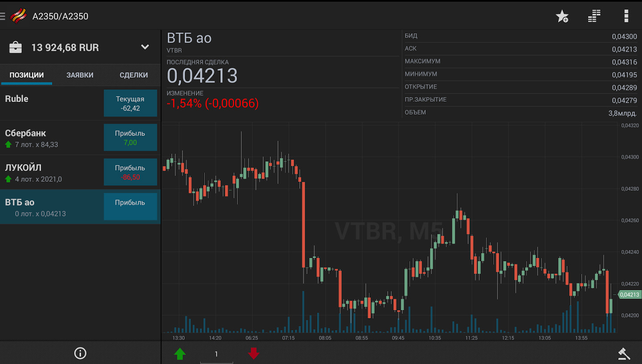Screen dimensions: 642x364
Task: Tap the green up arrow buy button
Action: point(180,354)
